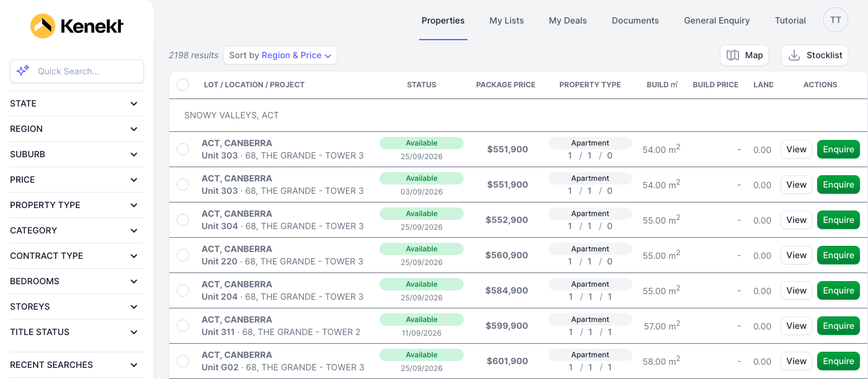The width and height of the screenshot is (868, 379).
Task: Open the Sort by Region & Price dropdown
Action: click(x=280, y=55)
